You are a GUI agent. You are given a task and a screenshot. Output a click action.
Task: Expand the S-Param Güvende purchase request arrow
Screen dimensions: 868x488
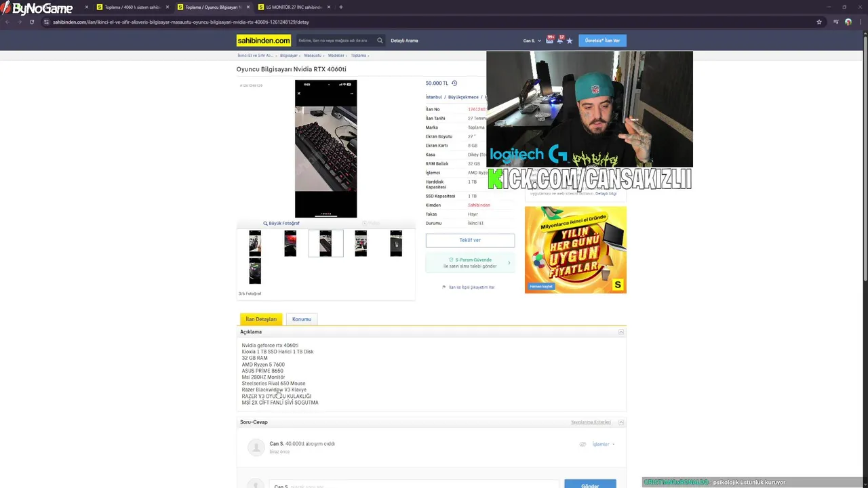(509, 263)
